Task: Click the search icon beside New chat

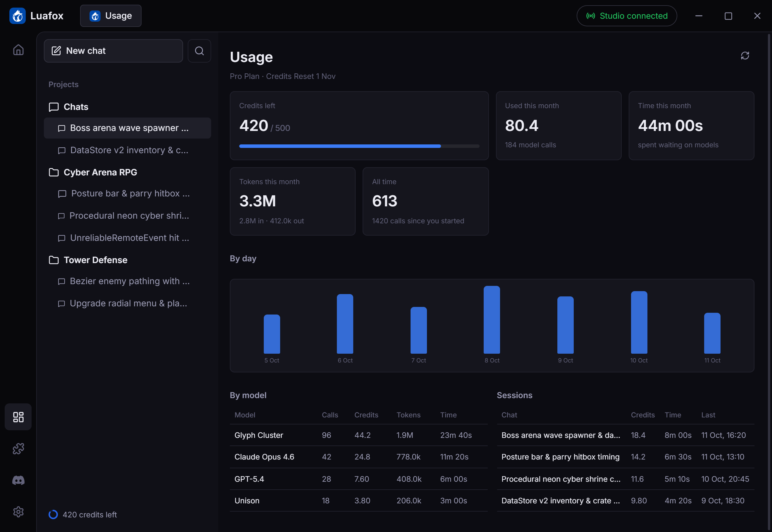Action: (x=199, y=51)
